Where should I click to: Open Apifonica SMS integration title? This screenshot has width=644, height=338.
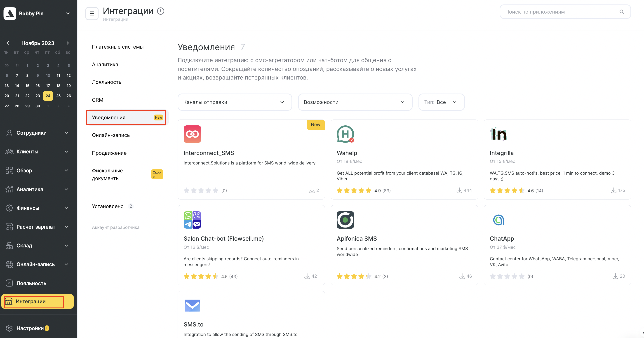[357, 239]
